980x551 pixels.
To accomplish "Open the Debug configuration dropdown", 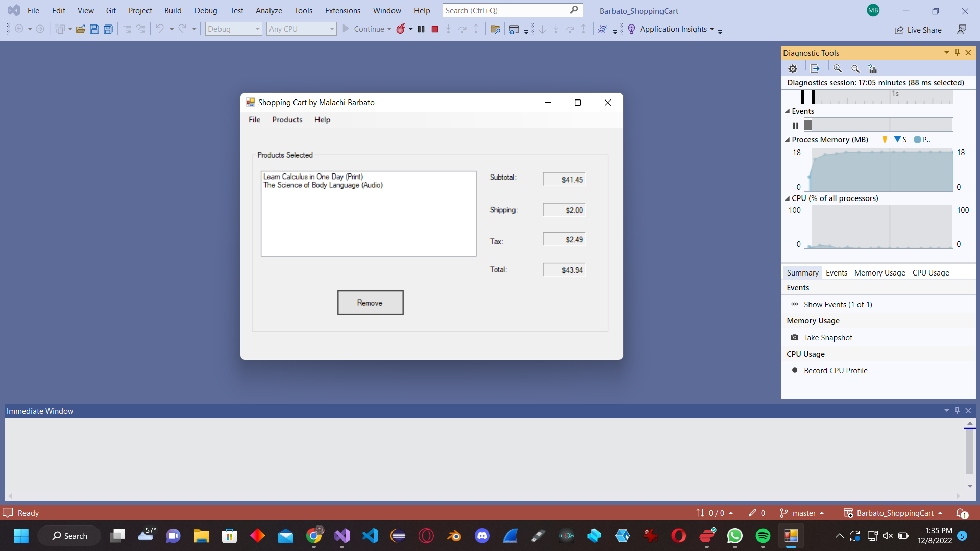I will pyautogui.click(x=233, y=29).
